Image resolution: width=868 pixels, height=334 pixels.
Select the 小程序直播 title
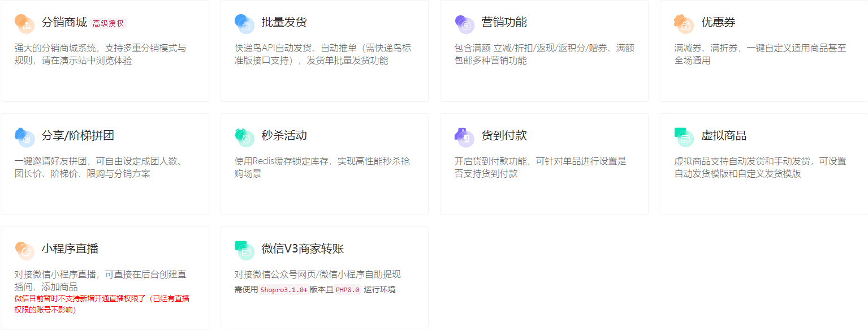click(70, 249)
